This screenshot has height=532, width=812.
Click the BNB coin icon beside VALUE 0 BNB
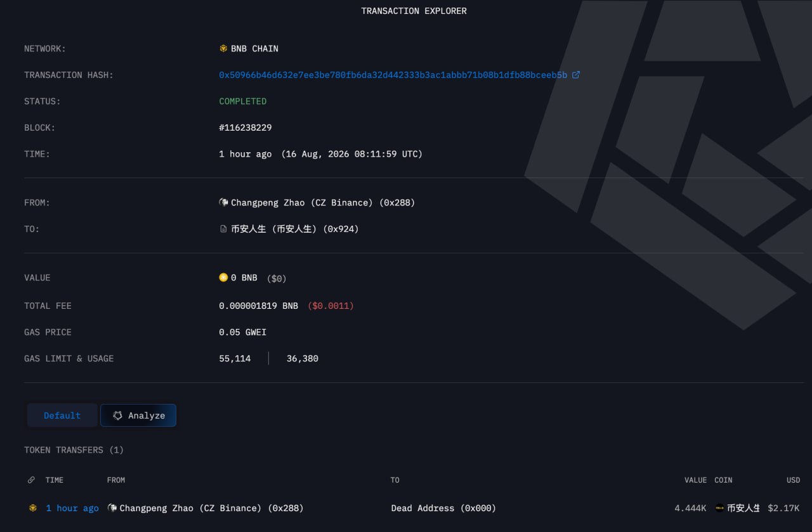click(223, 277)
